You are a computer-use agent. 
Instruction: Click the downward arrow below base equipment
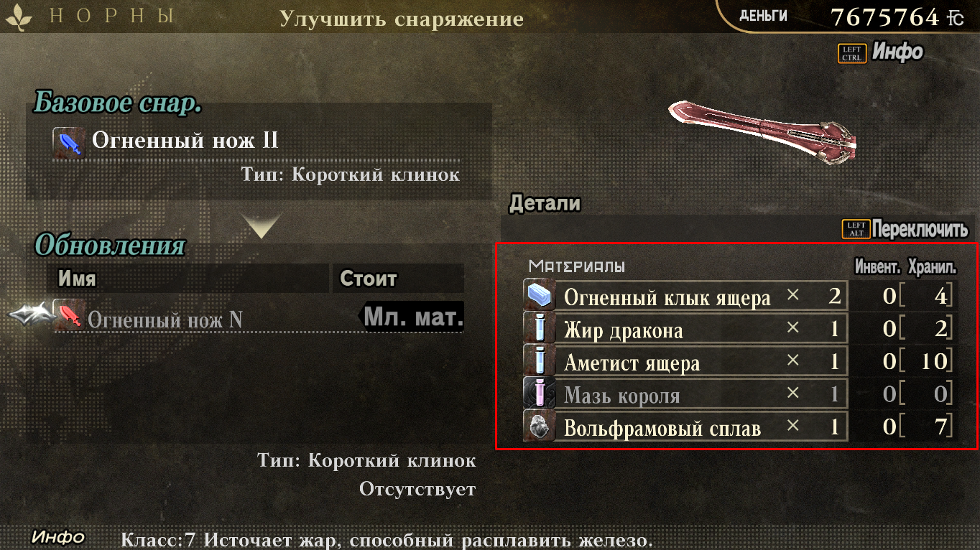pos(260,225)
